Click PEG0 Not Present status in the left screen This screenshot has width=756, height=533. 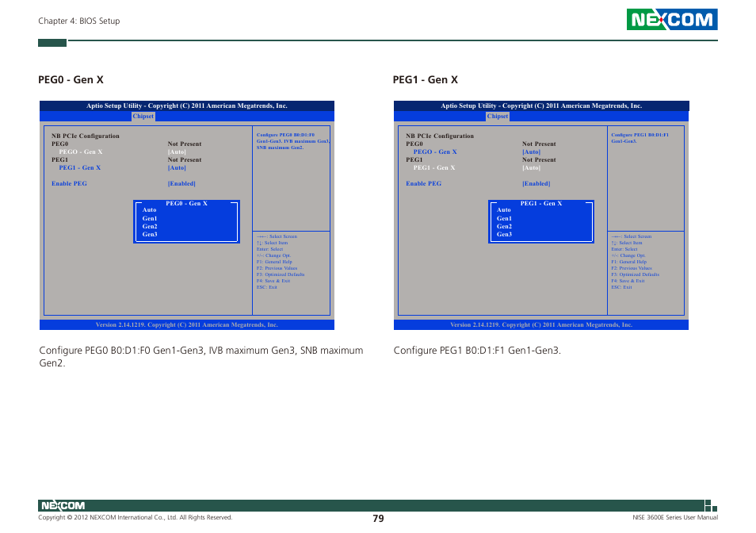tap(185, 144)
